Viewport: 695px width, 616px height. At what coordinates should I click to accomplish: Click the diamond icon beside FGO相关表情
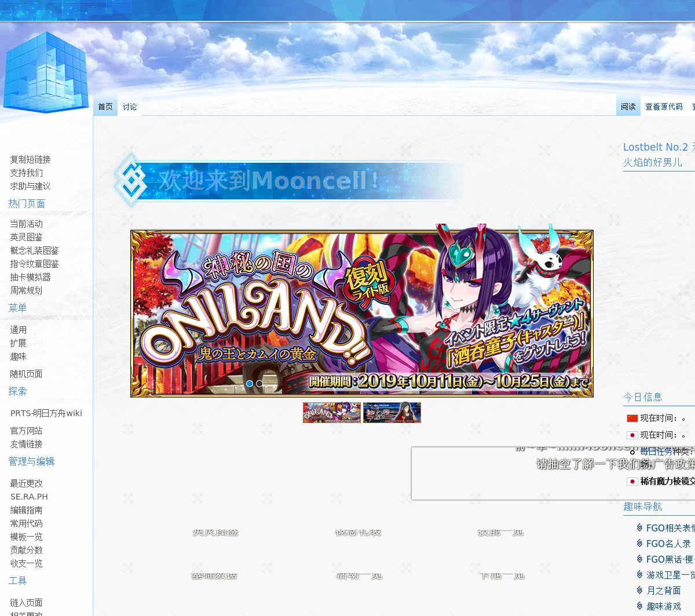pos(639,527)
